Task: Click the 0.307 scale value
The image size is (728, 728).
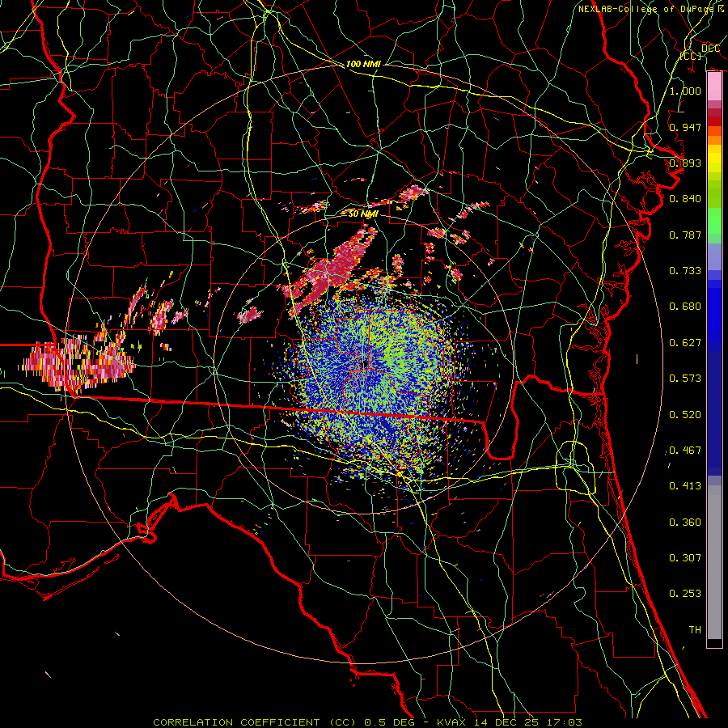Action: 685,558
